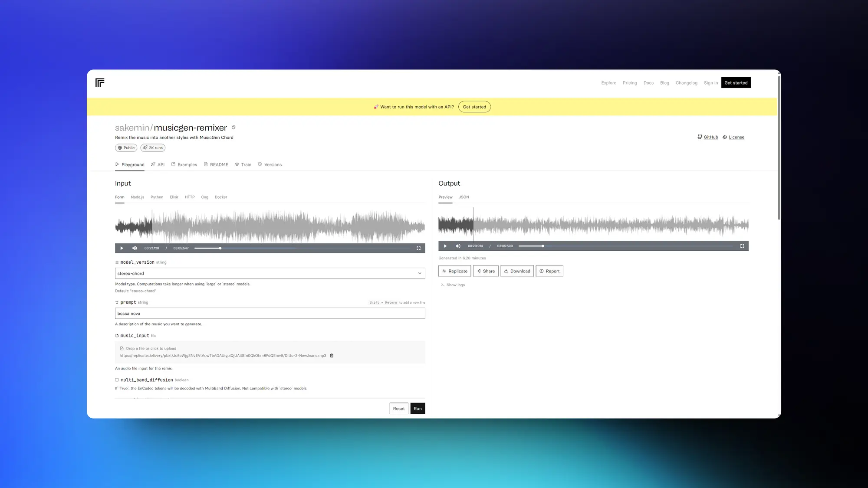Expand output audio player to fullscreen
The width and height of the screenshot is (868, 488).
pyautogui.click(x=742, y=246)
